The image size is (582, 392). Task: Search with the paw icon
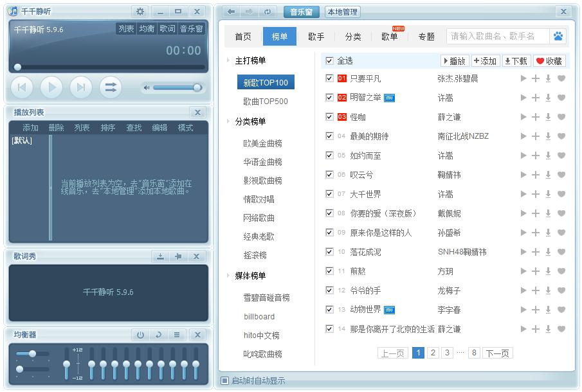tap(558, 36)
